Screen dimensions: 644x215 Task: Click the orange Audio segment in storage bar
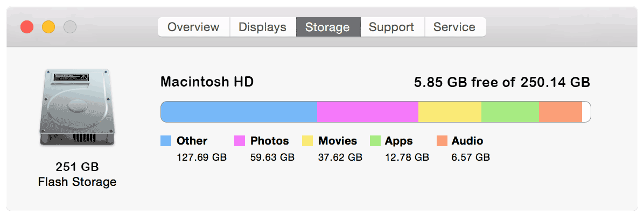pyautogui.click(x=560, y=112)
